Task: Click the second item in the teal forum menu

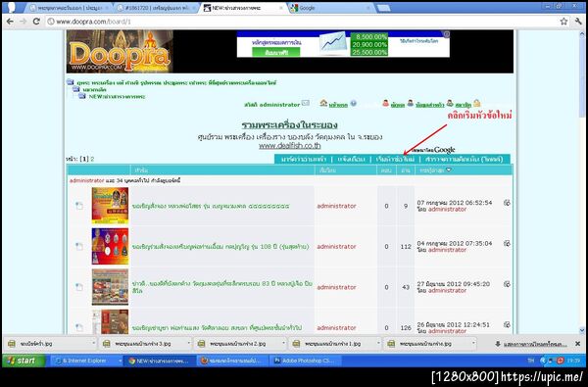Action: 351,159
